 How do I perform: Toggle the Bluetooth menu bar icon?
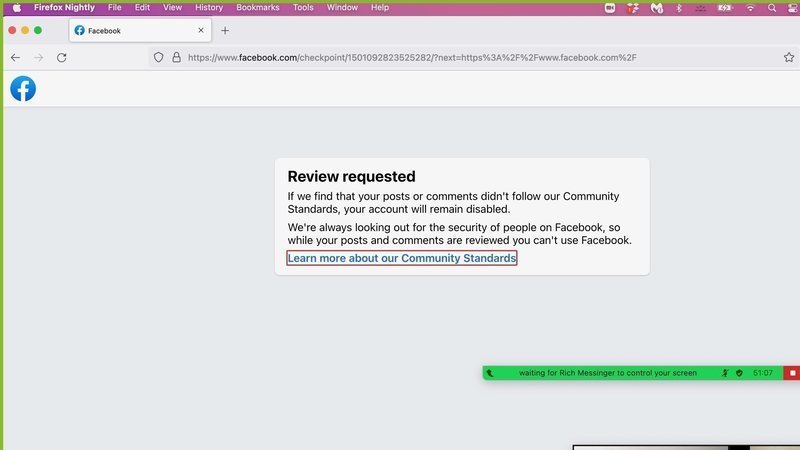[x=679, y=7]
